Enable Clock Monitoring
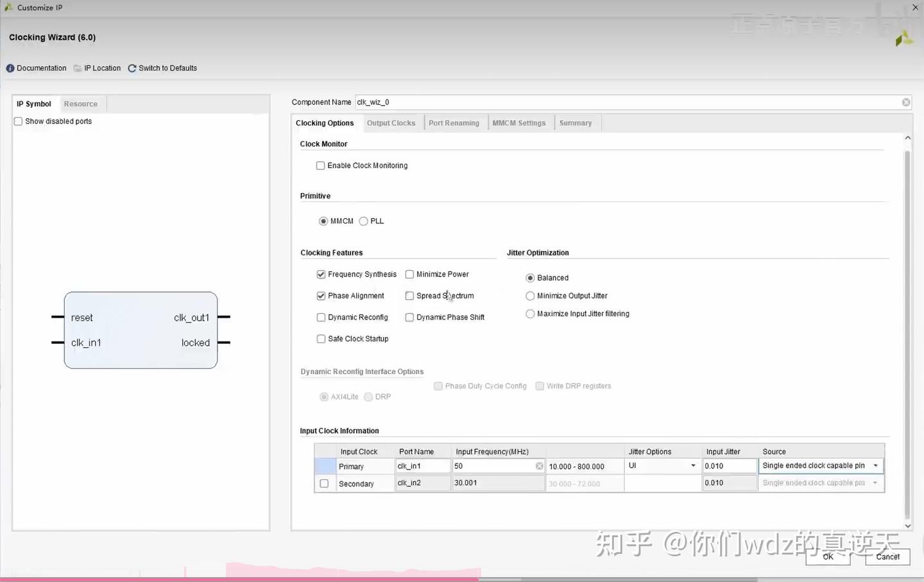Viewport: 924px width, 582px height. 320,166
